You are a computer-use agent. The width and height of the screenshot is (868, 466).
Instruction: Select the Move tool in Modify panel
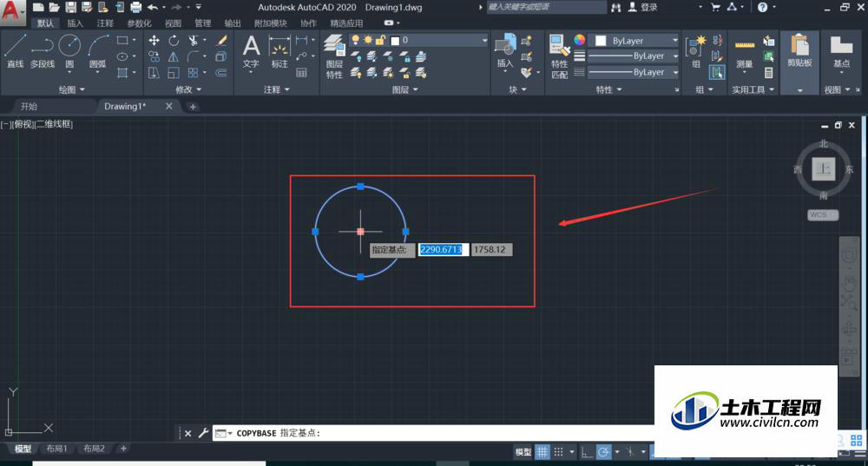(x=154, y=41)
